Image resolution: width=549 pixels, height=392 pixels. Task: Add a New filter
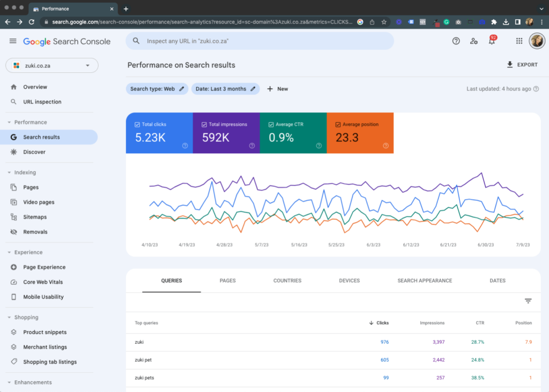pyautogui.click(x=277, y=89)
